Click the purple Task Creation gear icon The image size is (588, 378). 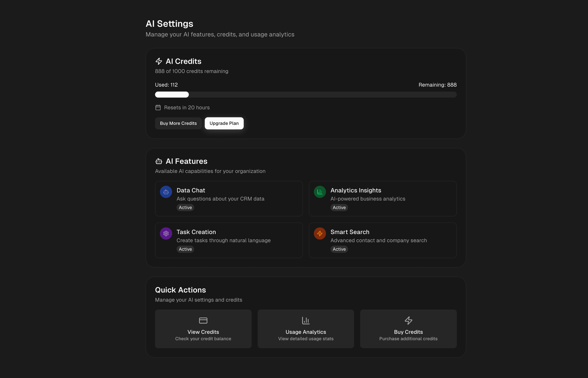(x=166, y=233)
